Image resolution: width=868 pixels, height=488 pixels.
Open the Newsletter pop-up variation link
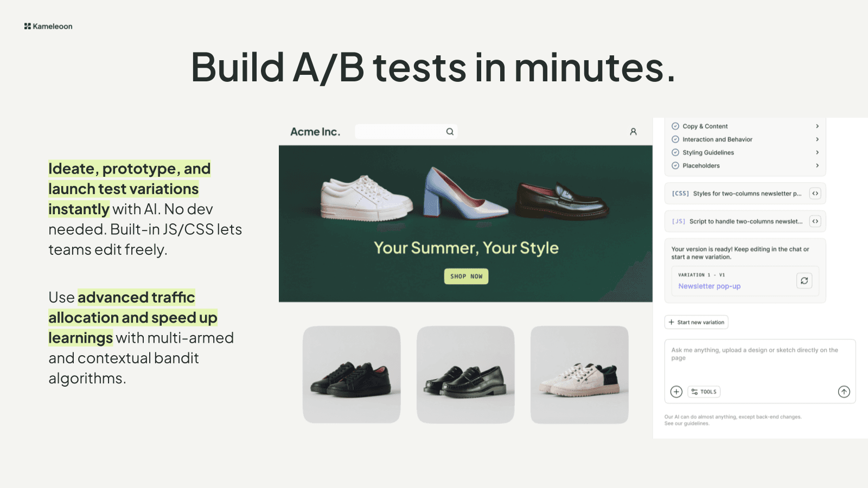coord(709,286)
